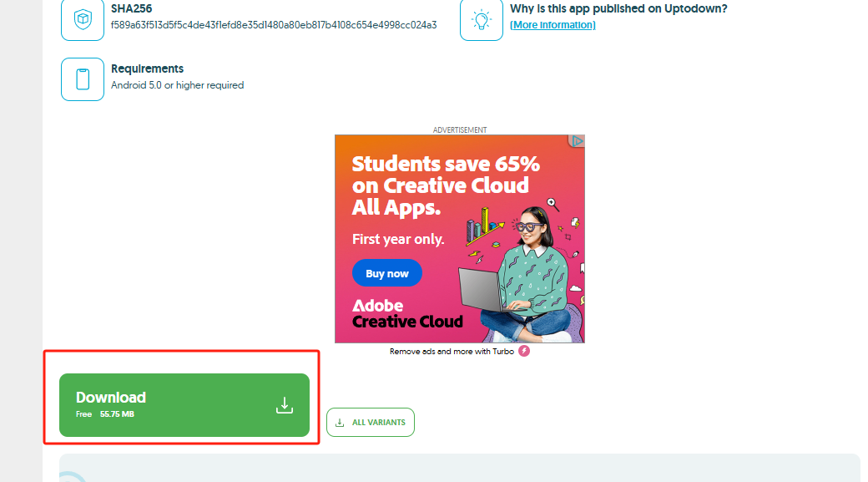This screenshot has height=482, width=868.
Task: Click the download arrow icon in green button
Action: click(x=285, y=405)
